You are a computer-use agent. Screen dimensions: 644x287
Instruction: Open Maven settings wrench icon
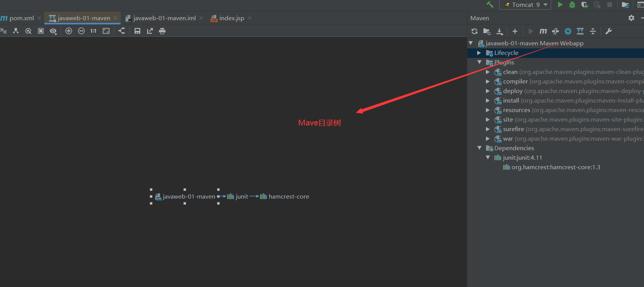609,31
